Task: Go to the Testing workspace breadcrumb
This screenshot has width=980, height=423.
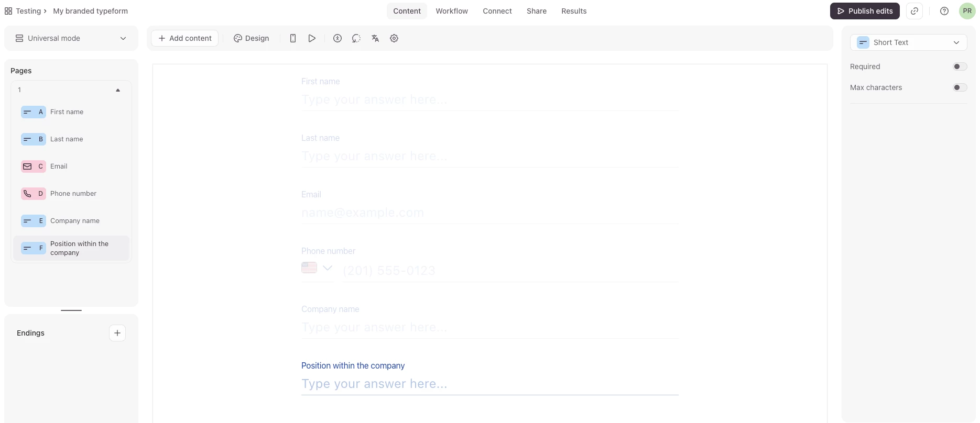Action: point(28,11)
